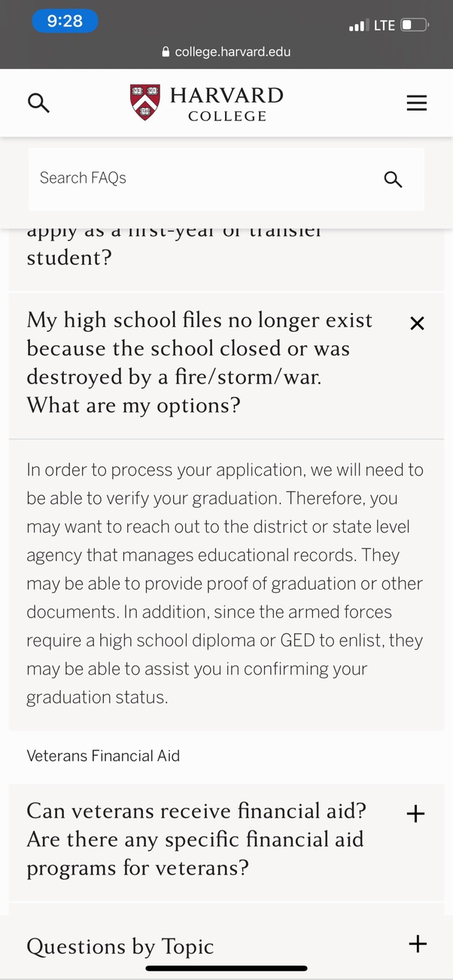
Task: Open the search by clicking the magnifier icon
Action: tap(38, 103)
